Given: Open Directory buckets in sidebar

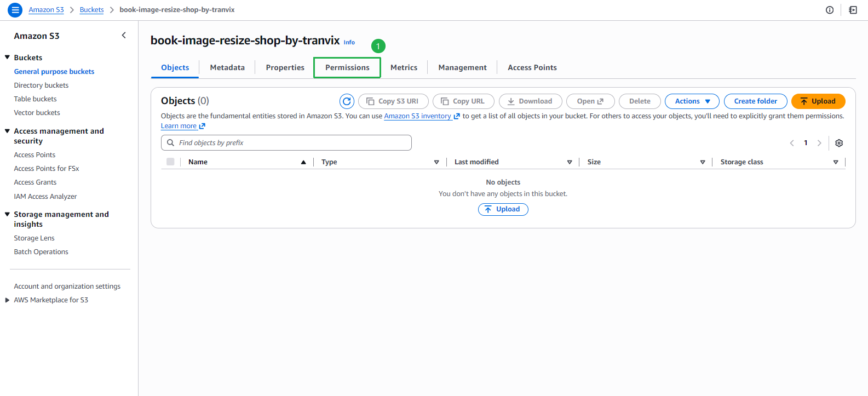Looking at the screenshot, I should click(42, 85).
